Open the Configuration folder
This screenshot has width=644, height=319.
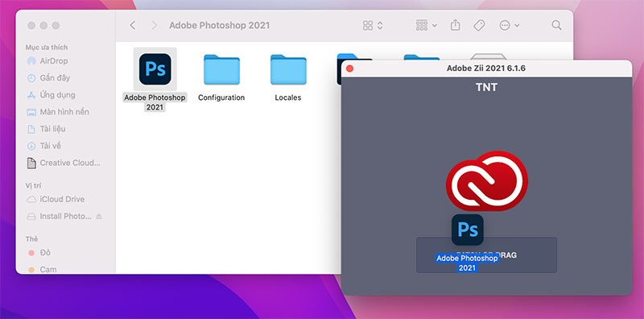point(221,69)
